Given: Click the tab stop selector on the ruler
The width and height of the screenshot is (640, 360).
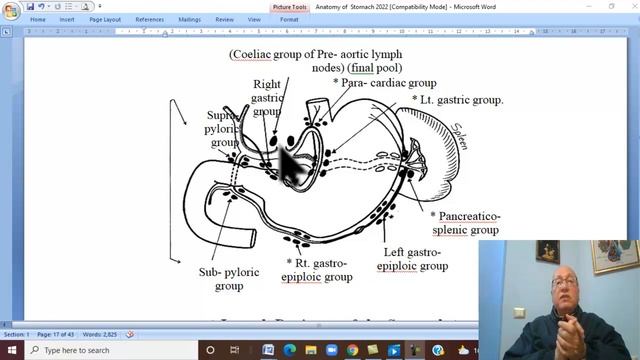Looking at the screenshot, I should point(6,32).
